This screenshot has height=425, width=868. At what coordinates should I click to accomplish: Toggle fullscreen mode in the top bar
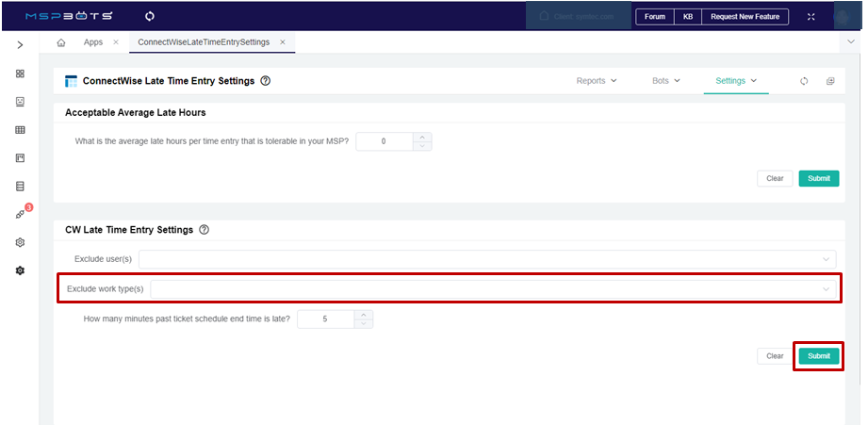(x=811, y=17)
